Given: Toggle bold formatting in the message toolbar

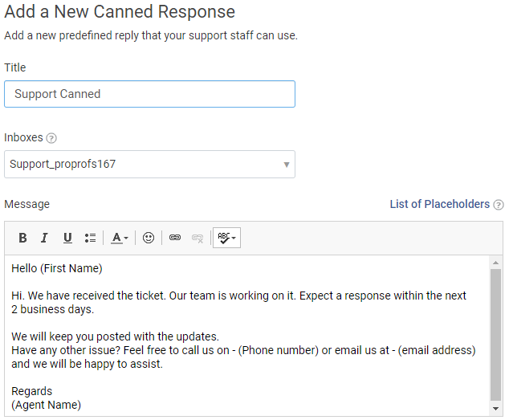Looking at the screenshot, I should (22, 238).
